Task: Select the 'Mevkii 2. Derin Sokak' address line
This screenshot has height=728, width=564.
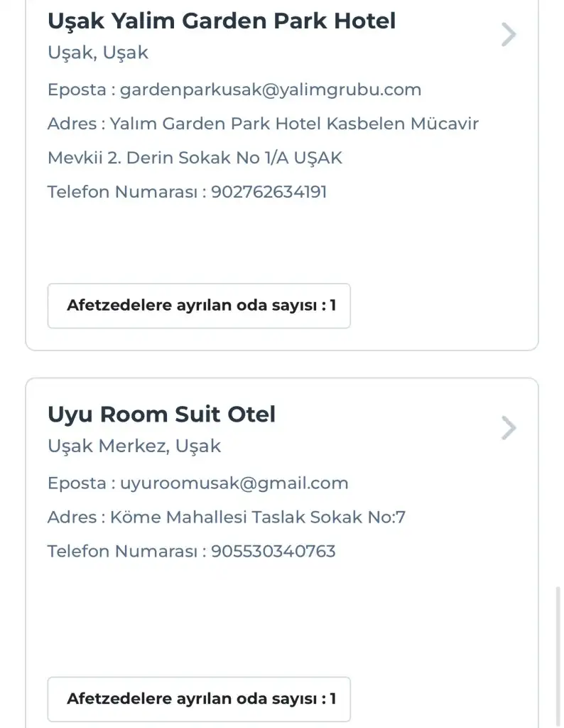Action: (x=195, y=158)
